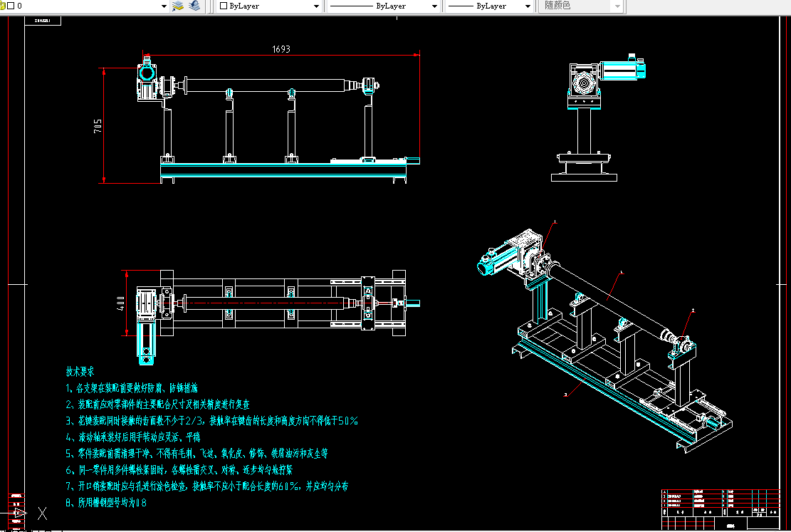
Task: Expand the ByLayer lineweight dropdown
Action: coord(528,6)
